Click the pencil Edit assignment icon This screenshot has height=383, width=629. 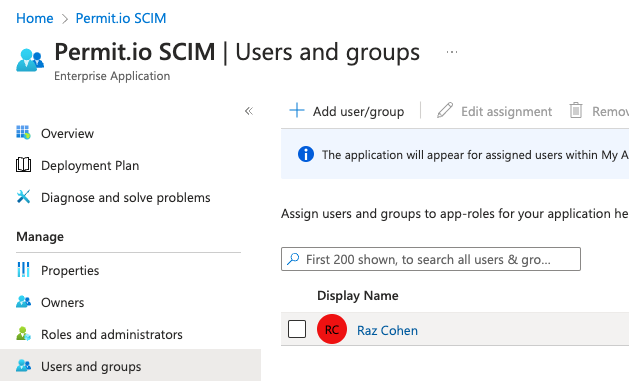pos(445,110)
